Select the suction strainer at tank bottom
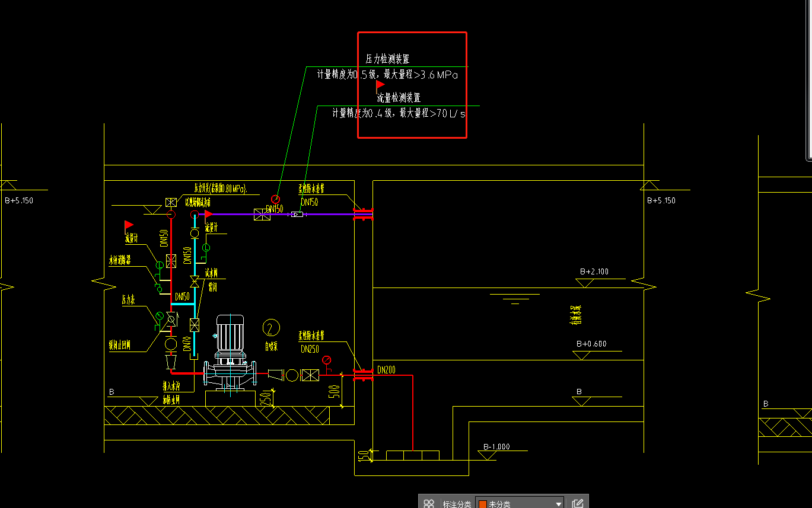Viewport: 812px width, 508px height. 413,455
